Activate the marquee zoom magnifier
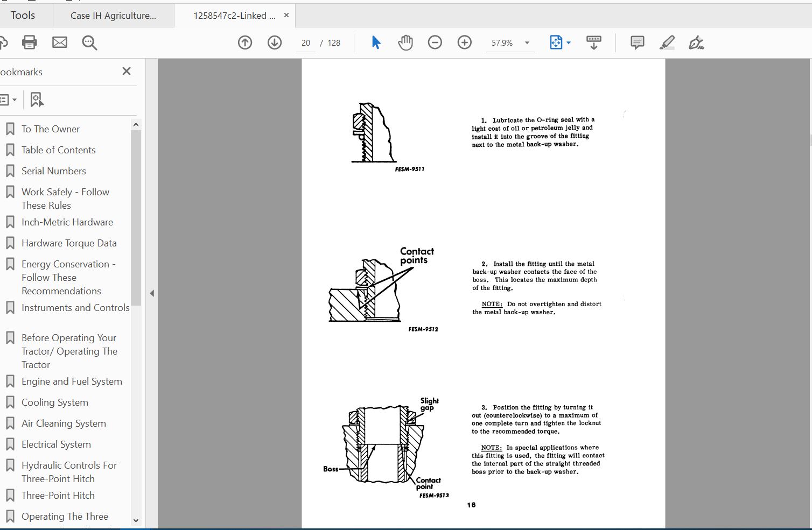This screenshot has height=530, width=812. (89, 42)
